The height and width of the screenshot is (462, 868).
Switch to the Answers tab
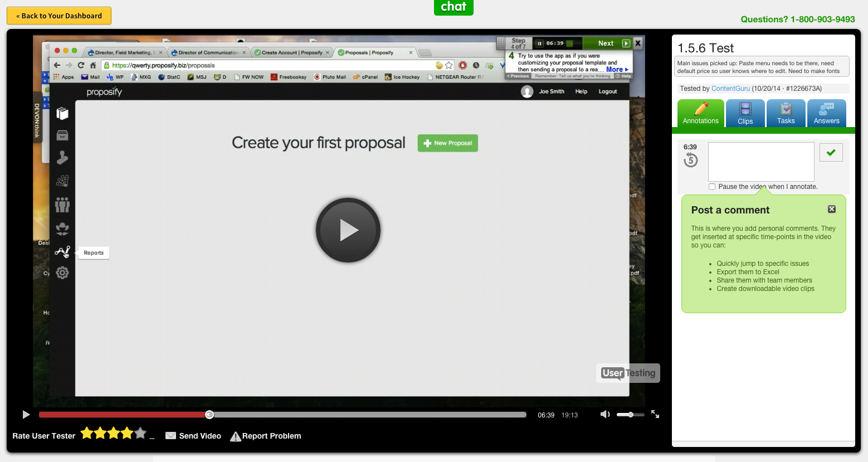827,113
